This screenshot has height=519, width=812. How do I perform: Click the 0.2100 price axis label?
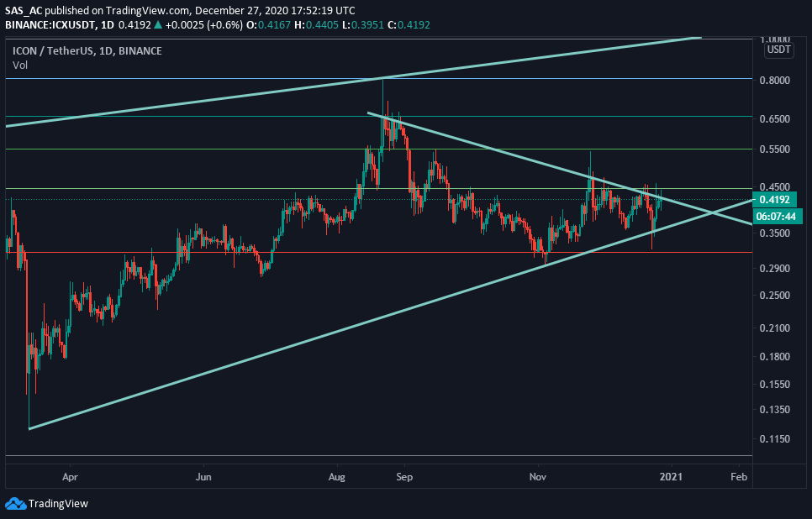775,328
